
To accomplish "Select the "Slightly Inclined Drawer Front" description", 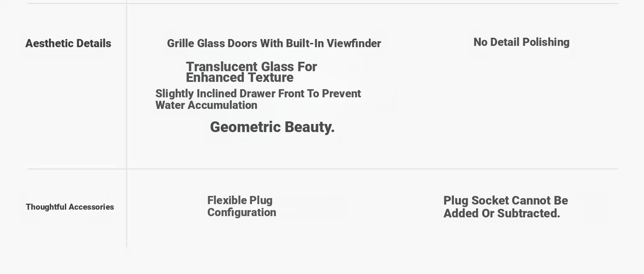I will [258, 99].
